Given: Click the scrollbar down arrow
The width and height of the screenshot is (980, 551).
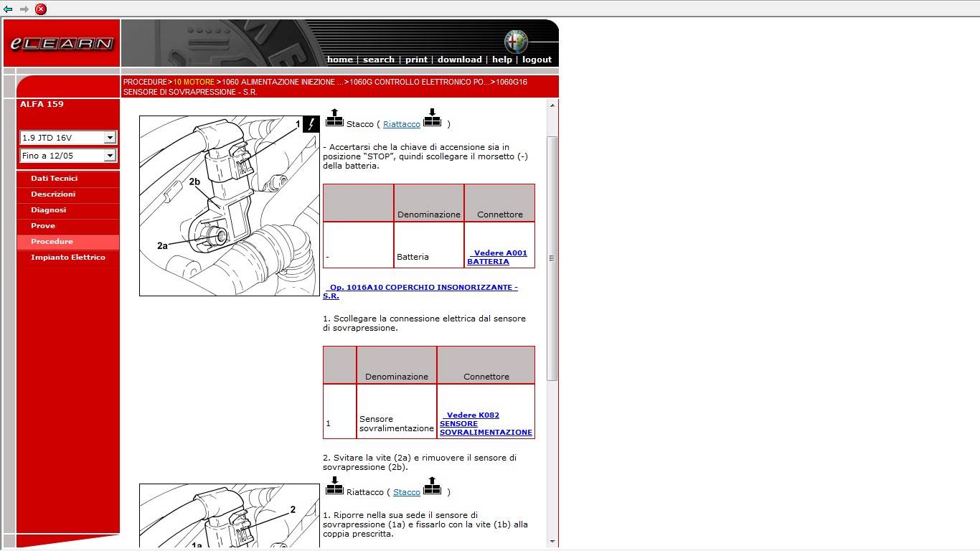Looking at the screenshot, I should [x=552, y=542].
